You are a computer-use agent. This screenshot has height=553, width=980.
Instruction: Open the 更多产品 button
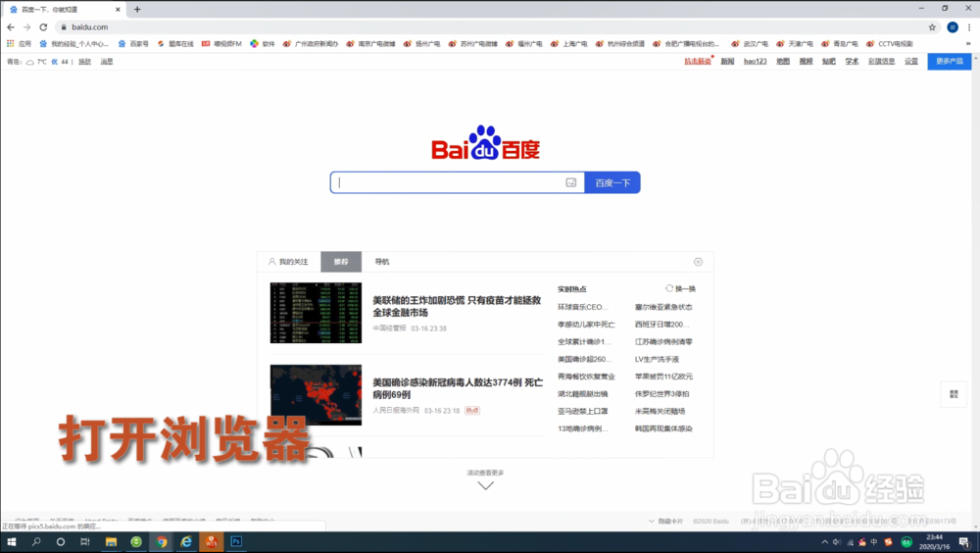(950, 62)
